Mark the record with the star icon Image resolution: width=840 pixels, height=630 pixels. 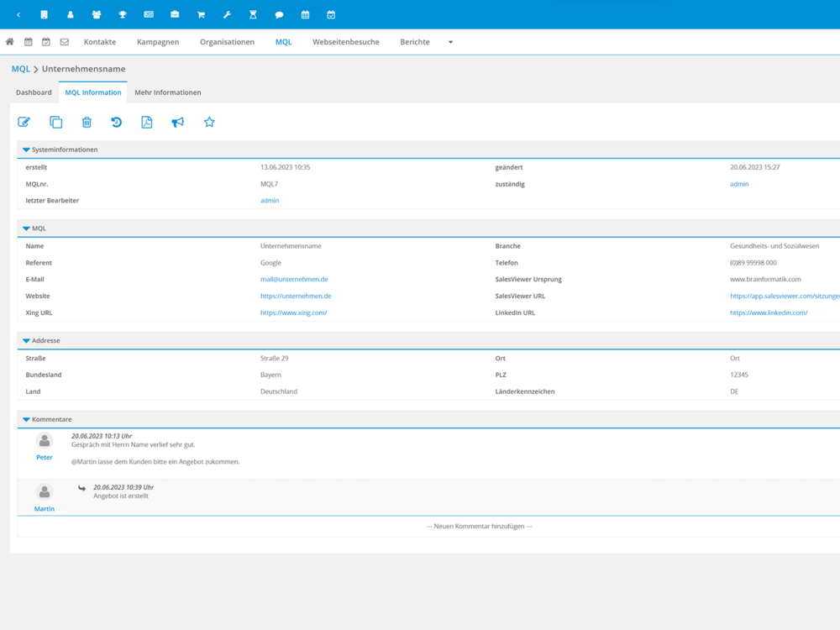[x=209, y=123]
